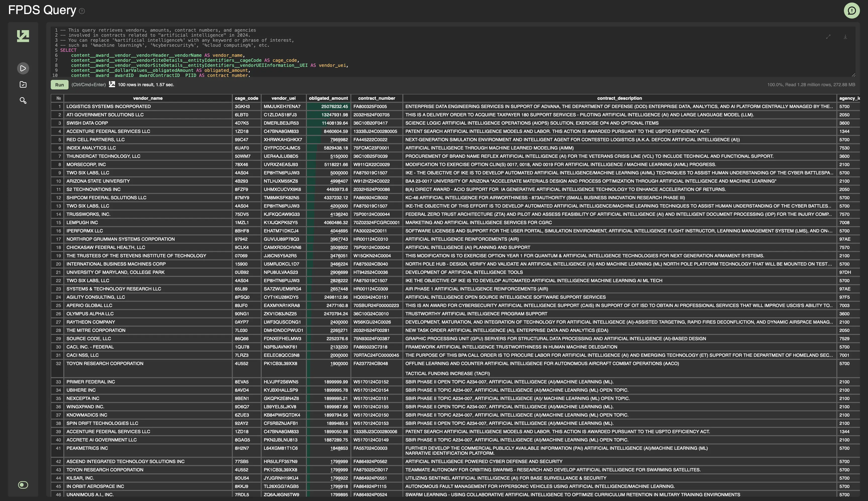Screen dimensions: 868x501
Task: Click the download results icon
Action: tap(845, 37)
